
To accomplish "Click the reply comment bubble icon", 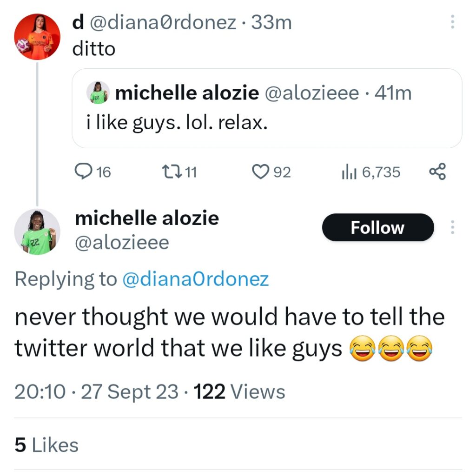I will coord(83,172).
